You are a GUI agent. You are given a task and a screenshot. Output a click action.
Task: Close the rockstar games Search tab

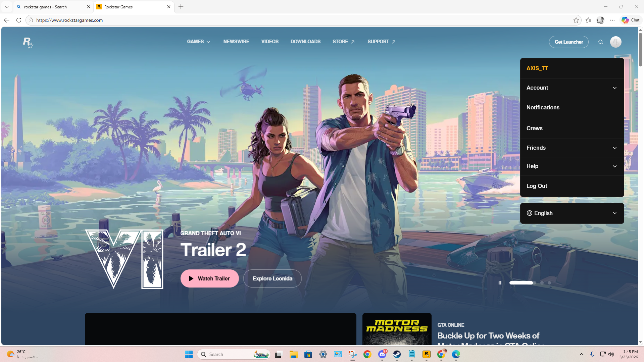click(89, 7)
